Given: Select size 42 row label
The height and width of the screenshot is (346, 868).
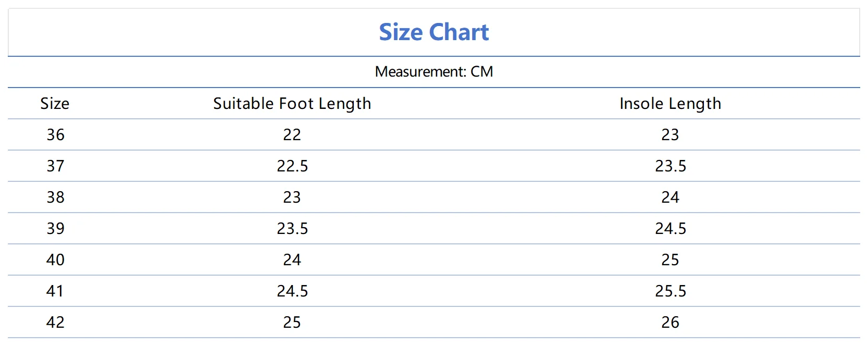Looking at the screenshot, I should click(55, 323).
